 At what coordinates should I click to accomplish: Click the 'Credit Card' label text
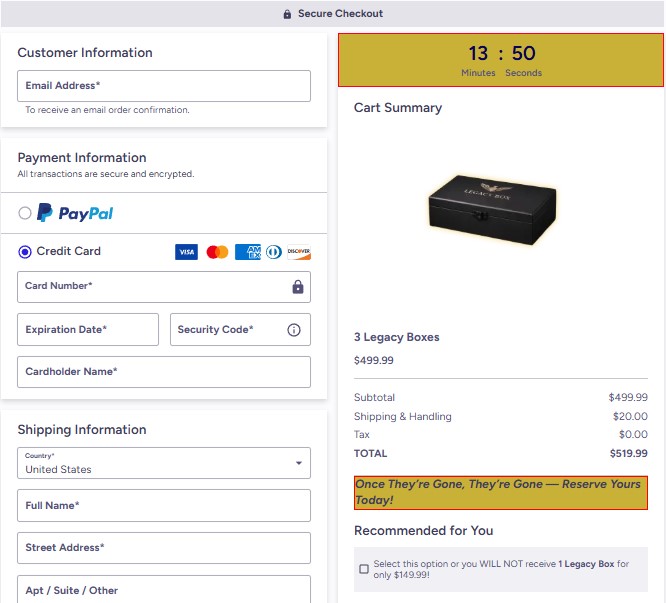(x=69, y=251)
